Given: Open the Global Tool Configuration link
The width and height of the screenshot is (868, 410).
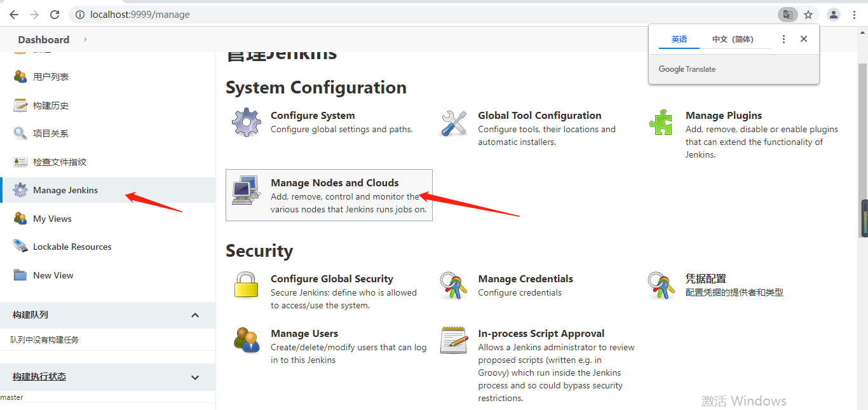Looking at the screenshot, I should (x=539, y=115).
